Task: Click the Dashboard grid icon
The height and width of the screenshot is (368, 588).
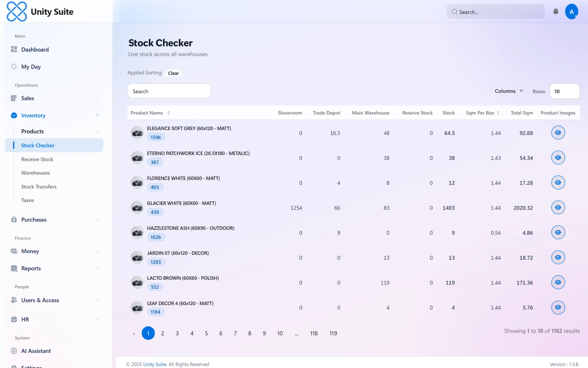Action: point(14,49)
